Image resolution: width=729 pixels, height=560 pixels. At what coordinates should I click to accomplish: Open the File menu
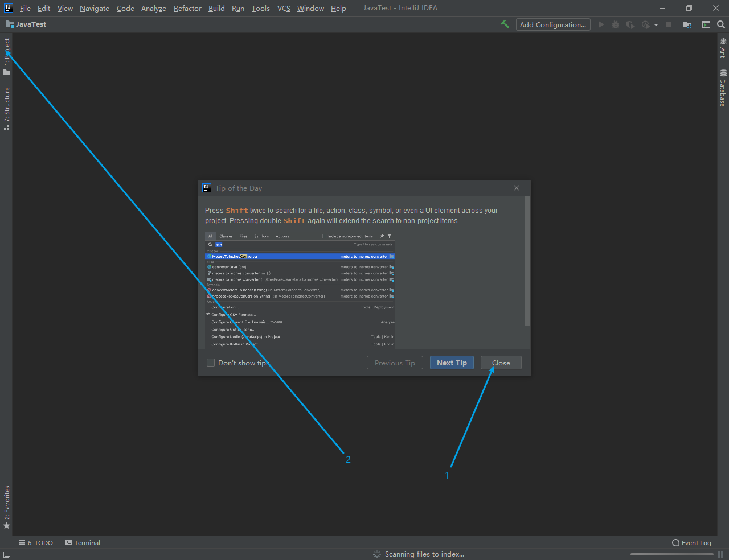coord(25,9)
